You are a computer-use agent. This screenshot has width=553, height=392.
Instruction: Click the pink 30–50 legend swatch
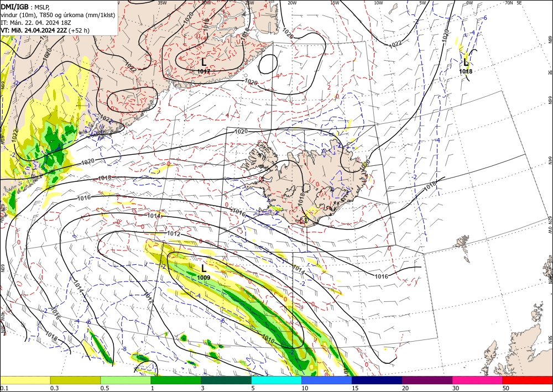[478, 380]
